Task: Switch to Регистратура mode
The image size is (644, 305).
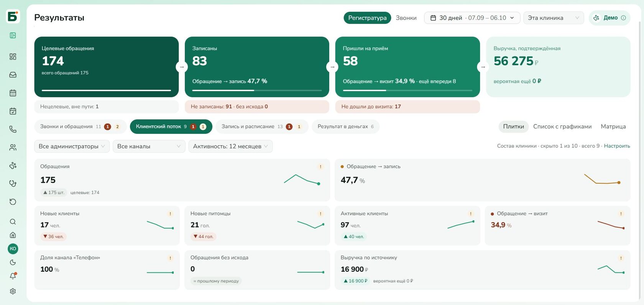Action: (x=367, y=18)
